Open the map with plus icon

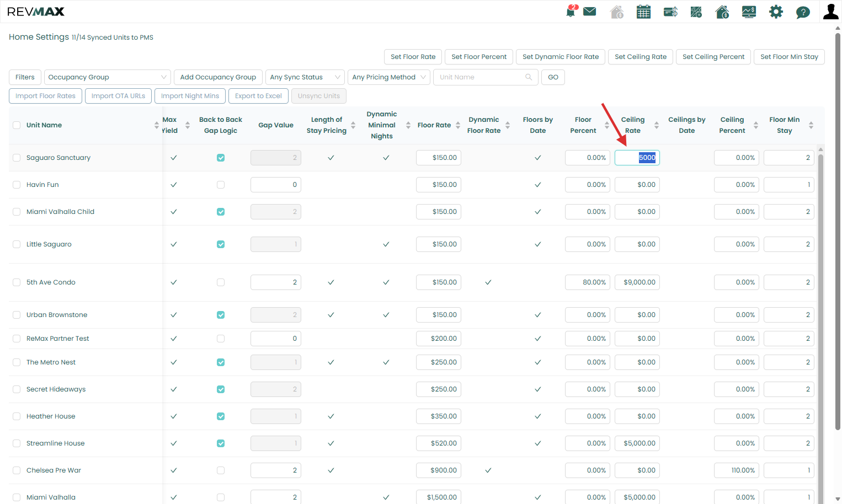(x=696, y=12)
